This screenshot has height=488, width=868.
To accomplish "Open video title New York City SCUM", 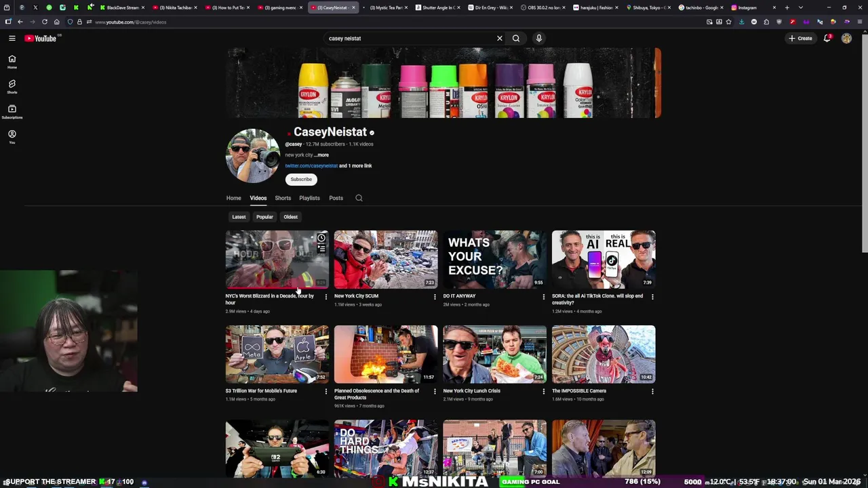I will [x=356, y=296].
